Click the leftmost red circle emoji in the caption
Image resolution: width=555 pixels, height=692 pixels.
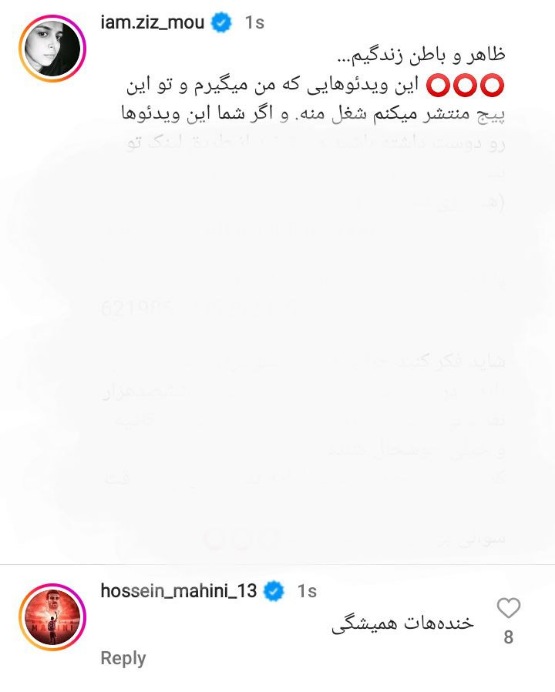[x=439, y=86]
